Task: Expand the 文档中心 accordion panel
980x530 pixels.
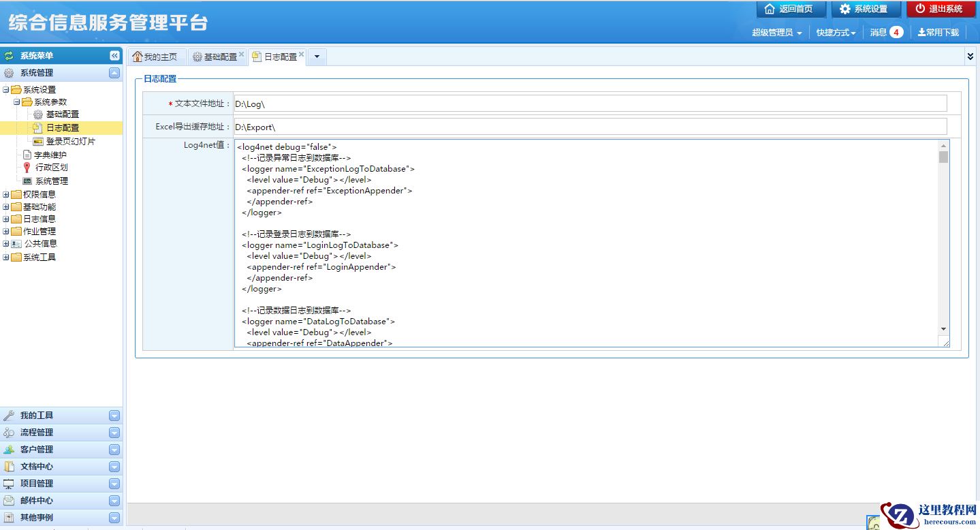Action: pyautogui.click(x=114, y=467)
